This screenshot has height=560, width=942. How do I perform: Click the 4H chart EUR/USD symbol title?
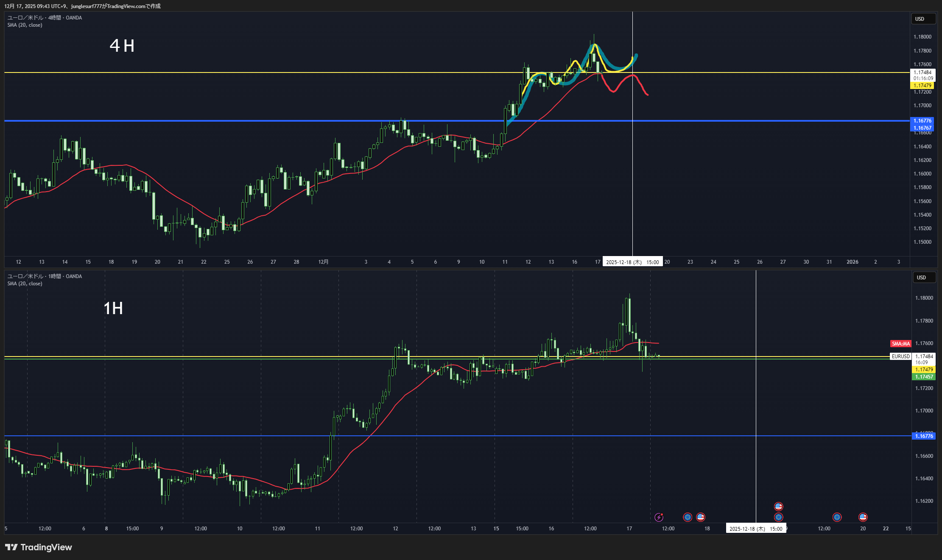click(45, 17)
